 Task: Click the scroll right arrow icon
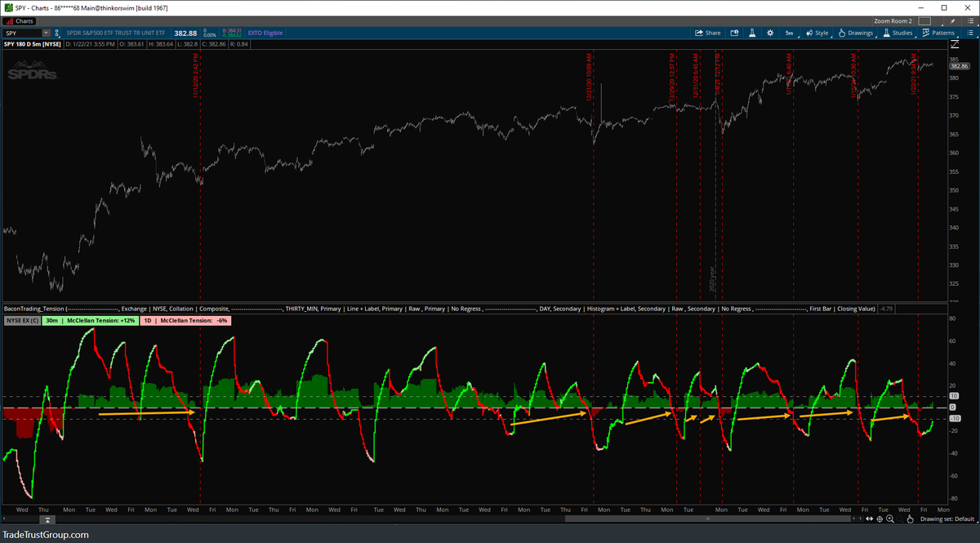(861, 519)
